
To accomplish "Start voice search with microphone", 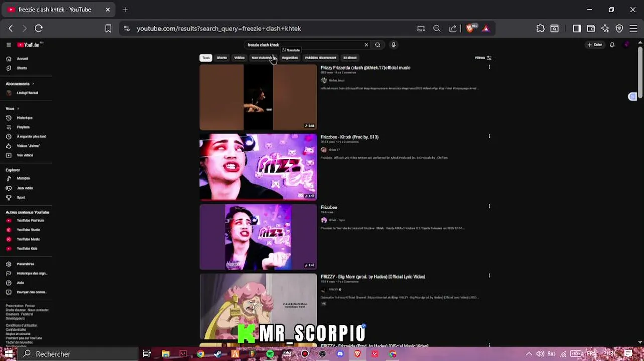I will [x=394, y=45].
